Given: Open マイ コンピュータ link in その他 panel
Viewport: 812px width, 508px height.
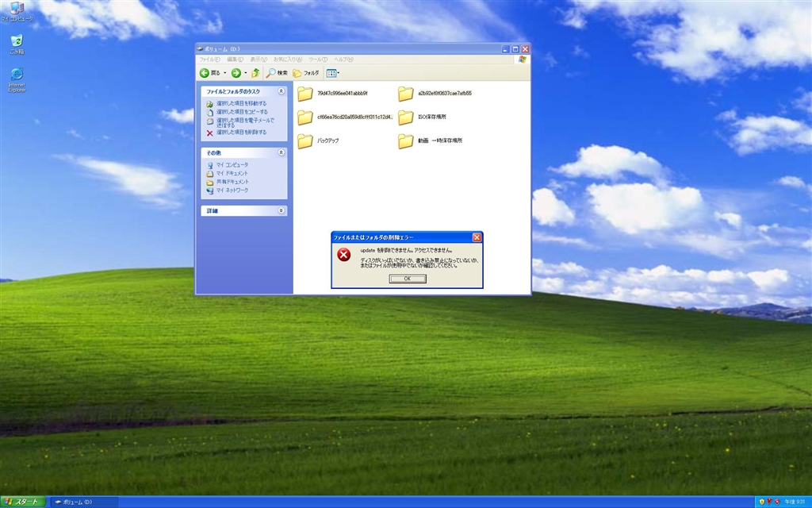Looking at the screenshot, I should pyautogui.click(x=232, y=165).
